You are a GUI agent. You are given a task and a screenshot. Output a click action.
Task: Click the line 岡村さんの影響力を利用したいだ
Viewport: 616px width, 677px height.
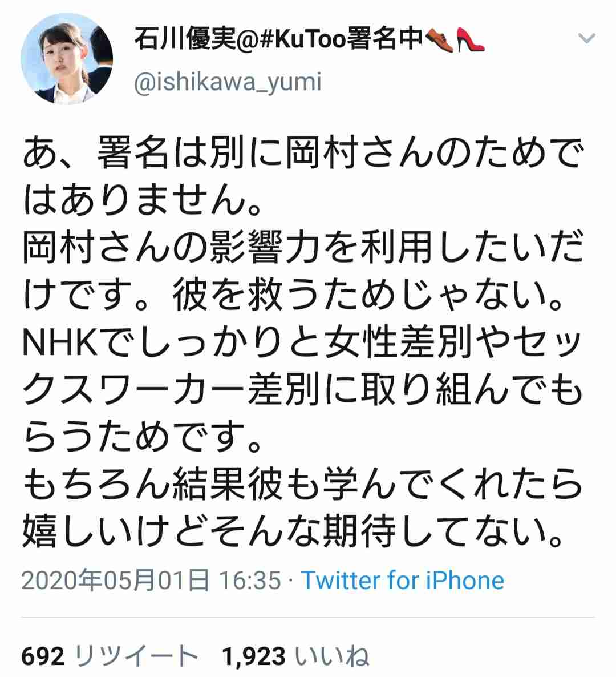pyautogui.click(x=303, y=247)
